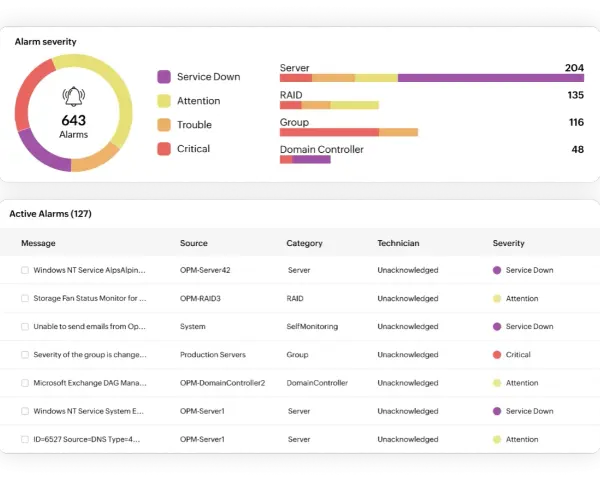Screen dimensions: 600x480
Task: Click the yellow Attention legend swatch
Action: [164, 101]
